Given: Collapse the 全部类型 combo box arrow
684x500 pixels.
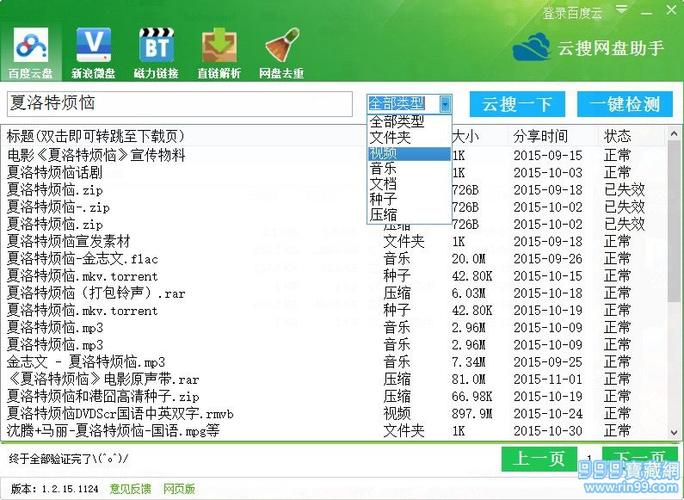Looking at the screenshot, I should tap(445, 104).
